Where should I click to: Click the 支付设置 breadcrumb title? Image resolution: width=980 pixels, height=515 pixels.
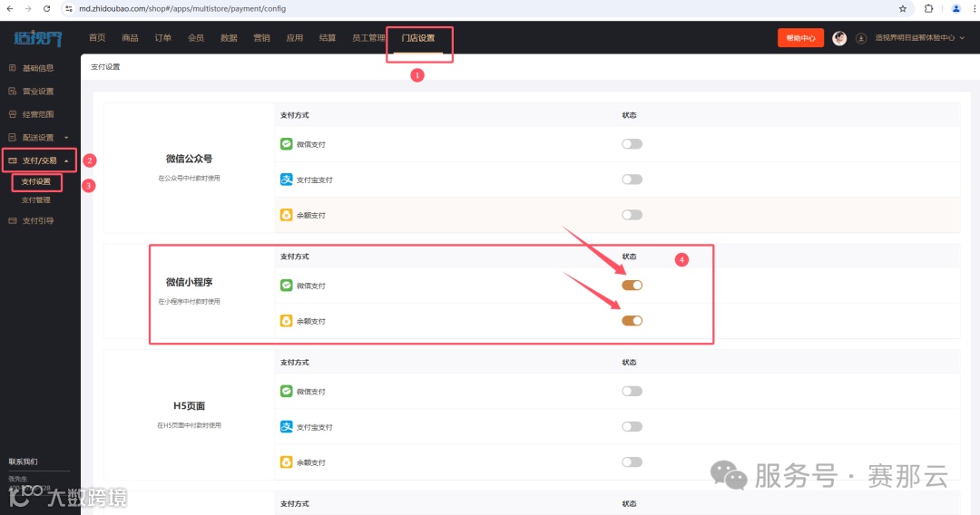point(105,67)
